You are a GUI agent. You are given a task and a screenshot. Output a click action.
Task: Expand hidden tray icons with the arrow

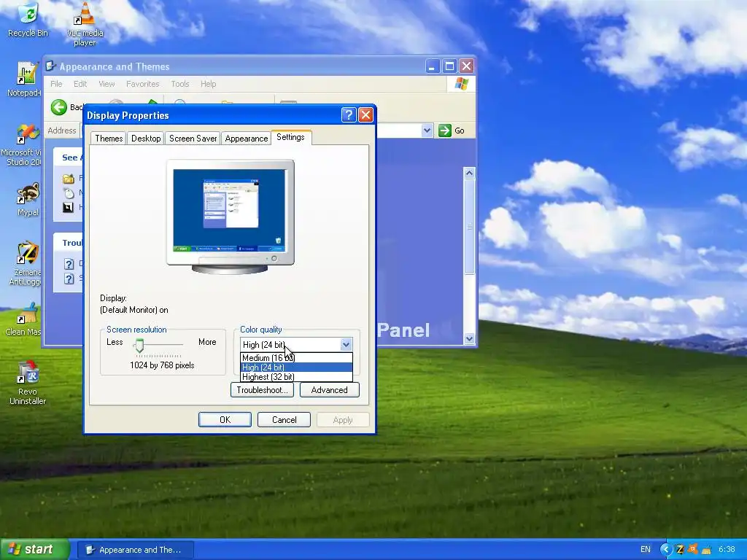665,550
